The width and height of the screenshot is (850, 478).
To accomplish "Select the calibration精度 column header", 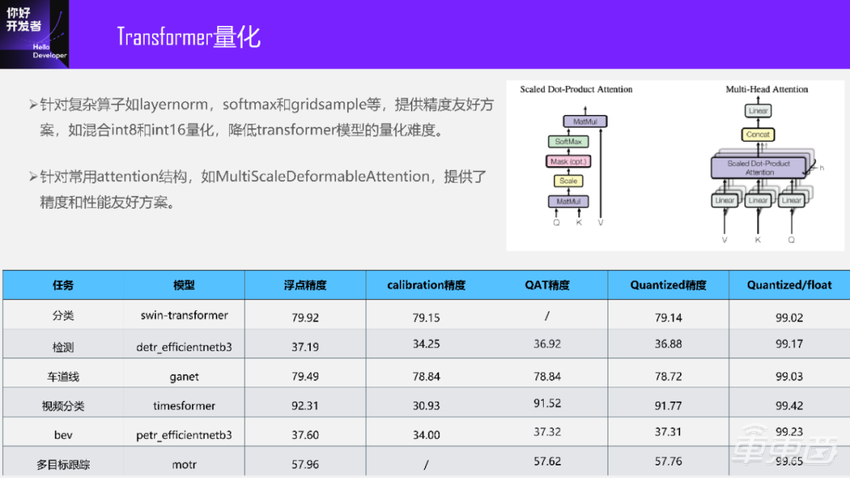I will coord(426,285).
